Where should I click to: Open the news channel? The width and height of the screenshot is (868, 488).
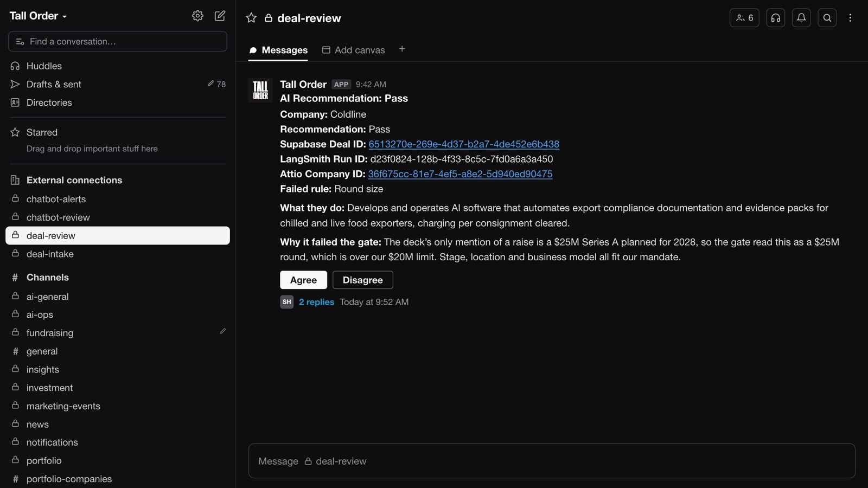point(118,424)
